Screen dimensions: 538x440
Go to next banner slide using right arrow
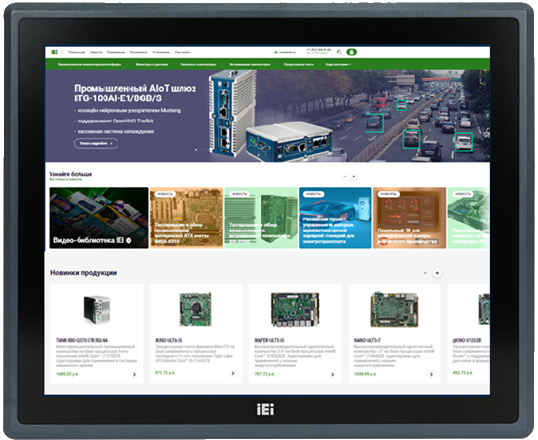point(487,115)
